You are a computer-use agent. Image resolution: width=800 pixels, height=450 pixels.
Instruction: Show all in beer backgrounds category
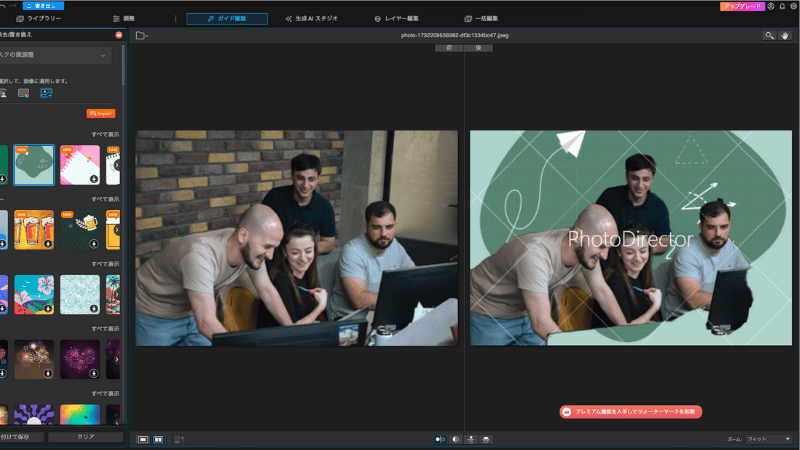coord(105,199)
